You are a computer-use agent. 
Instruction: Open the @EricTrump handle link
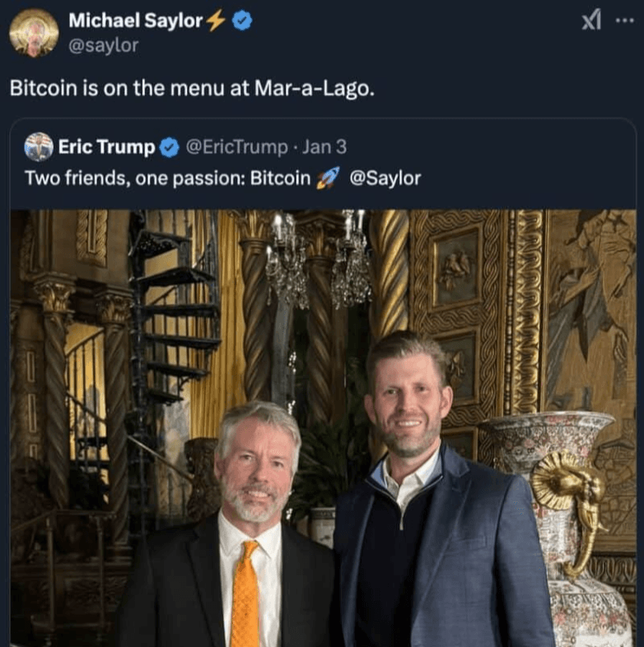pyautogui.click(x=237, y=147)
